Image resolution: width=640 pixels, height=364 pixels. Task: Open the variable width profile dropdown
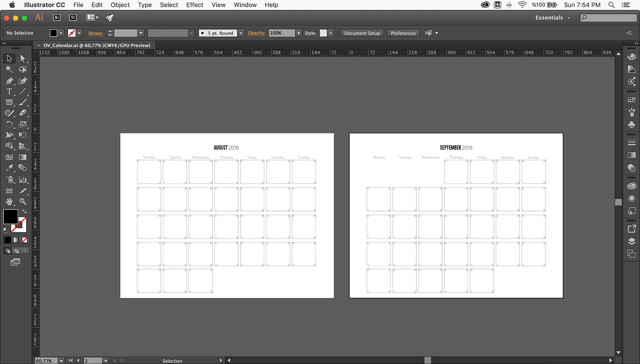pyautogui.click(x=192, y=33)
